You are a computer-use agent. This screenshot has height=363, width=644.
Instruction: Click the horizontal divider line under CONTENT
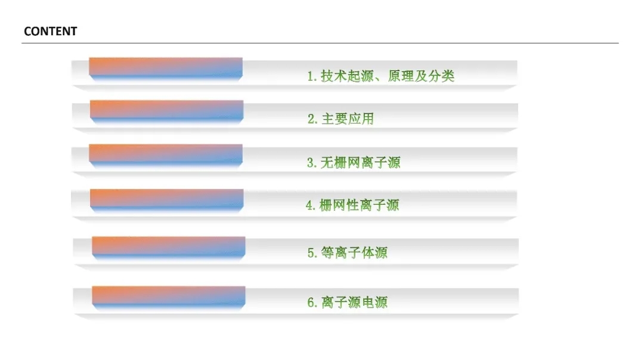point(320,43)
